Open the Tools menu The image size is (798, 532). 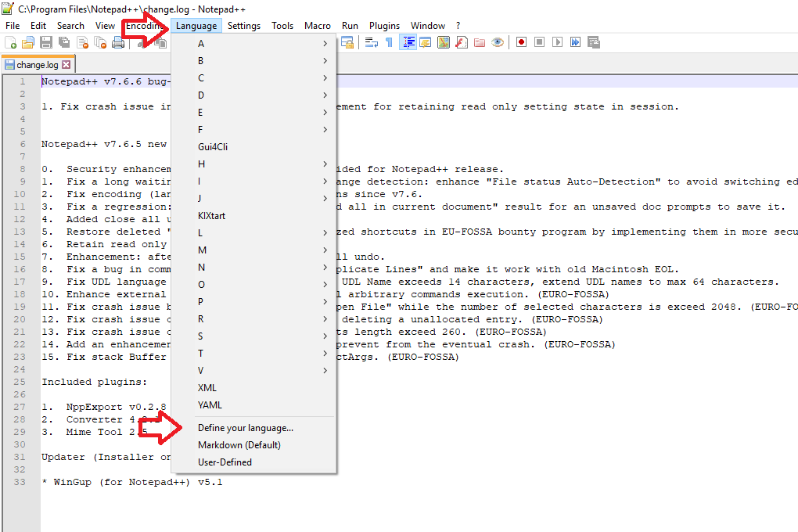282,26
